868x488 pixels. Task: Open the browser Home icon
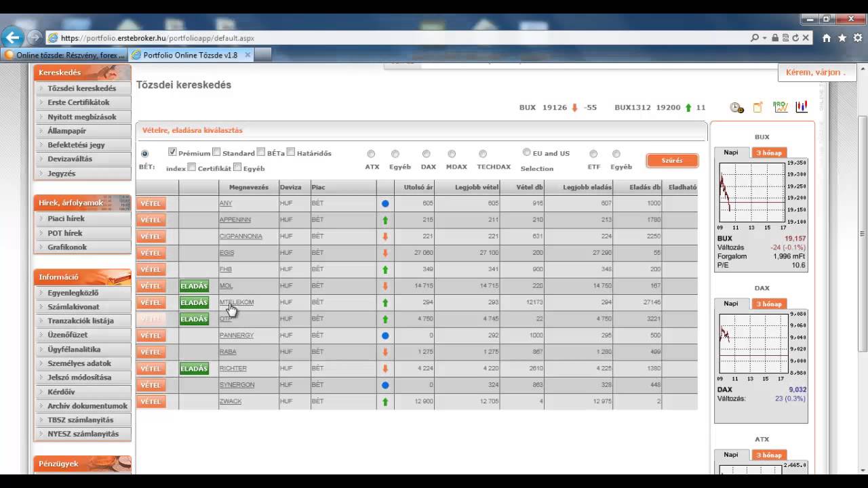pyautogui.click(x=827, y=38)
